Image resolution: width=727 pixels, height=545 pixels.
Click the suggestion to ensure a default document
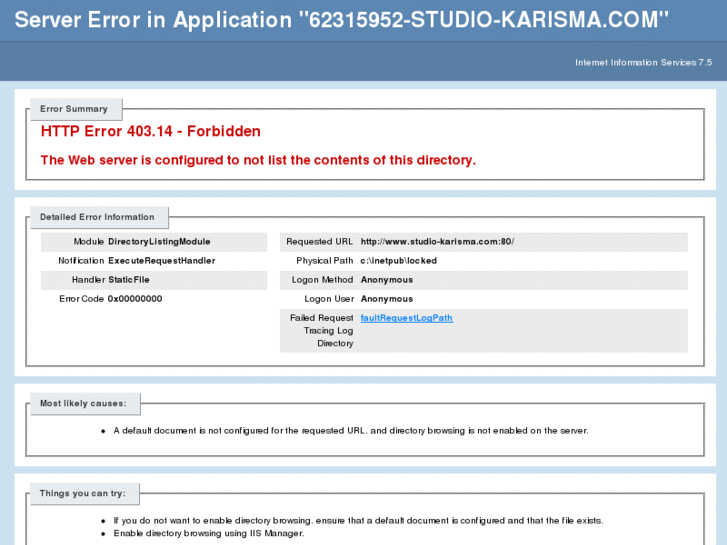(x=358, y=521)
